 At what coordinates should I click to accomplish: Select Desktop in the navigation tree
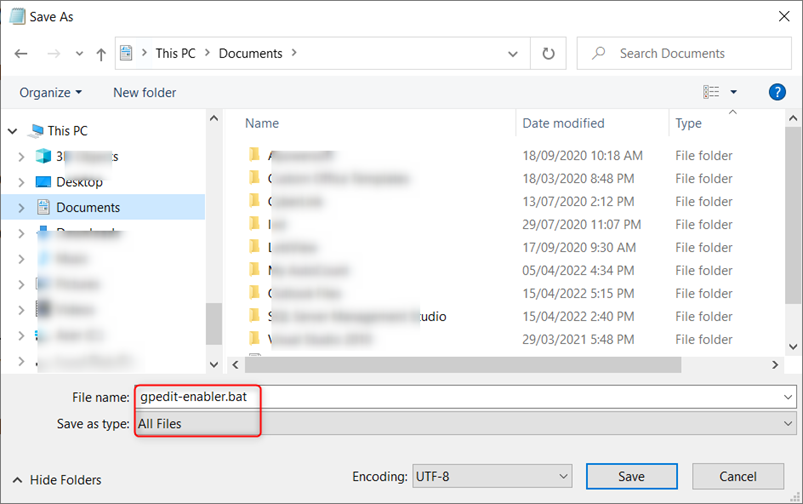point(79,182)
